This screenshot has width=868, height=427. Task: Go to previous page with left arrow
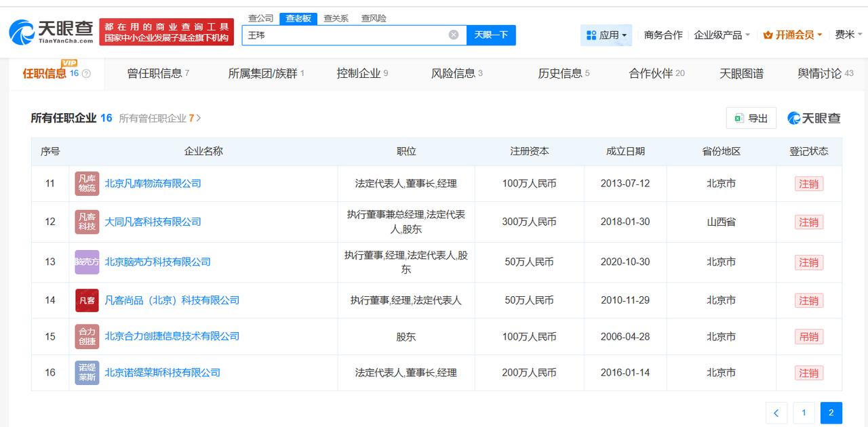[x=776, y=413]
